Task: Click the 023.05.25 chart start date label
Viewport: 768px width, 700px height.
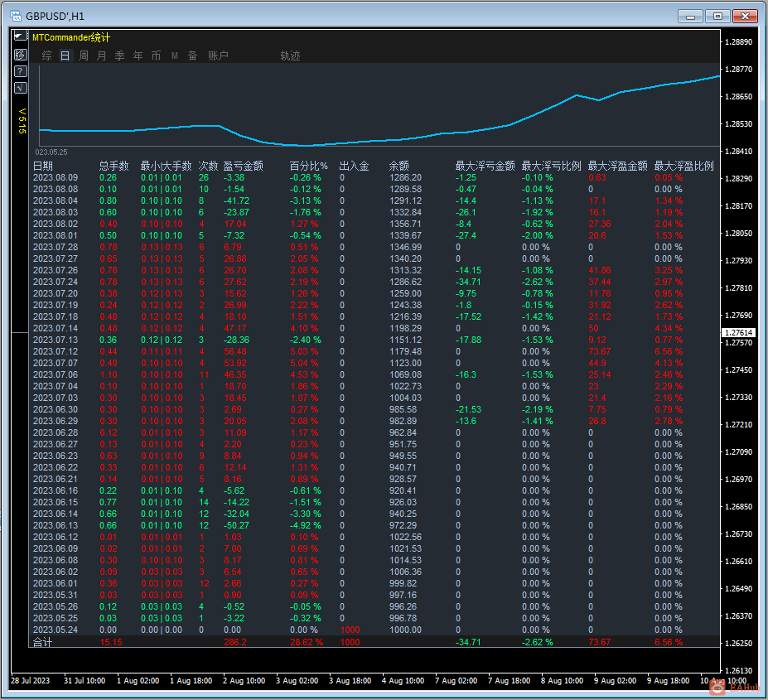Action: point(51,152)
